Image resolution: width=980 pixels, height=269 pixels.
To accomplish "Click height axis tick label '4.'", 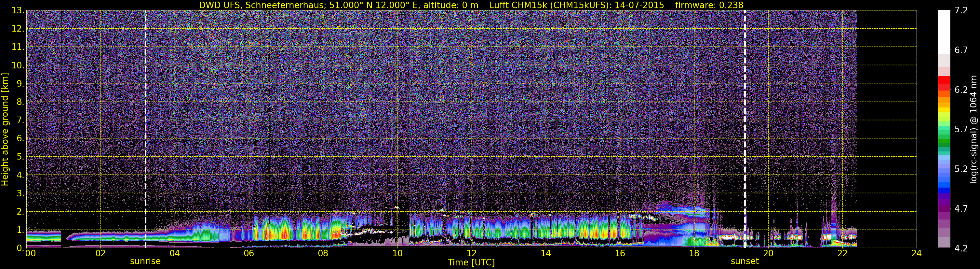I will 20,175.
